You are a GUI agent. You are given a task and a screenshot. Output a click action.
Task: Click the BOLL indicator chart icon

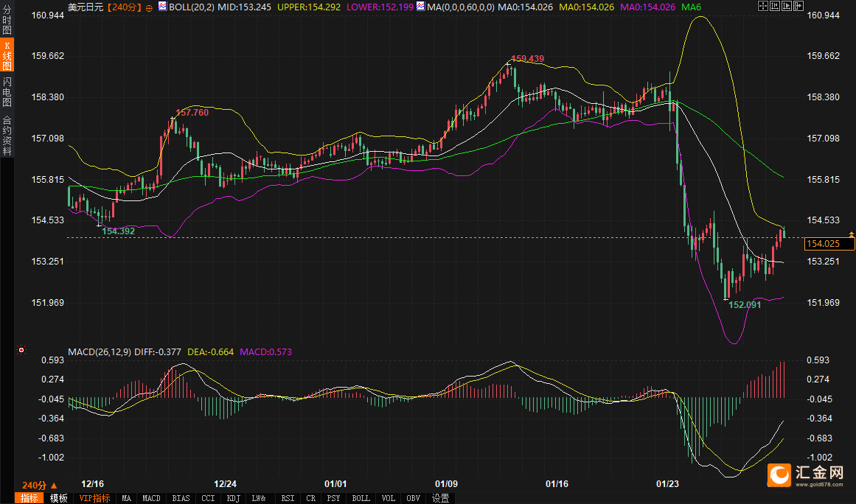tap(163, 6)
